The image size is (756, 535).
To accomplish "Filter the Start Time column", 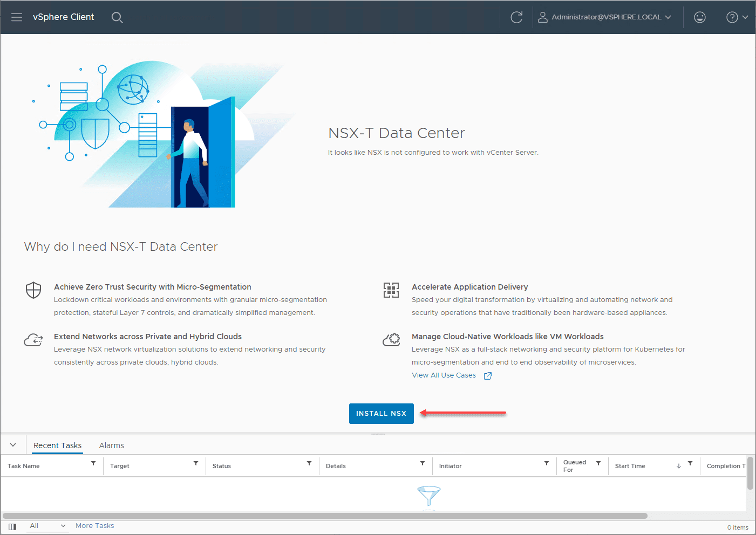I will [690, 463].
